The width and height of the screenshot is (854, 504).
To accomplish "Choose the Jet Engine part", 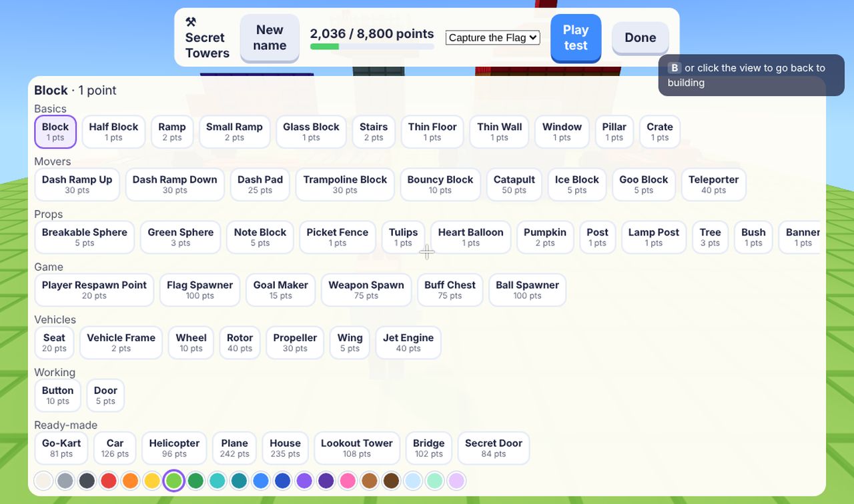I will point(408,342).
